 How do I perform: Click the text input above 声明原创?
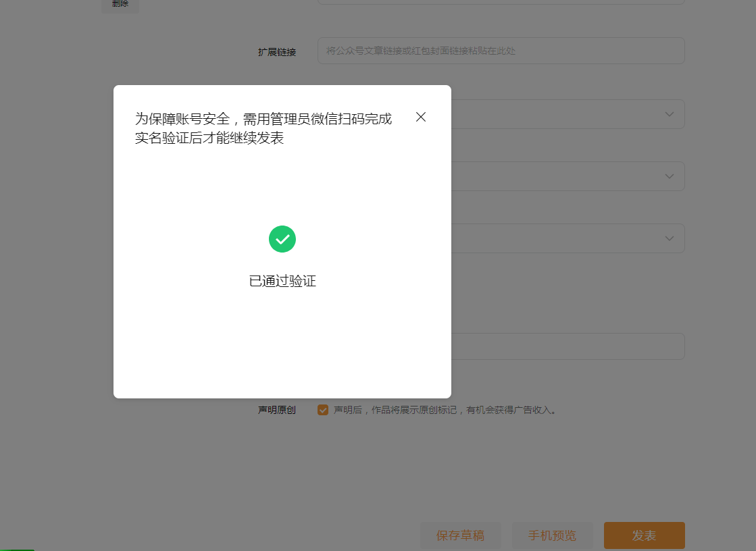tap(568, 346)
